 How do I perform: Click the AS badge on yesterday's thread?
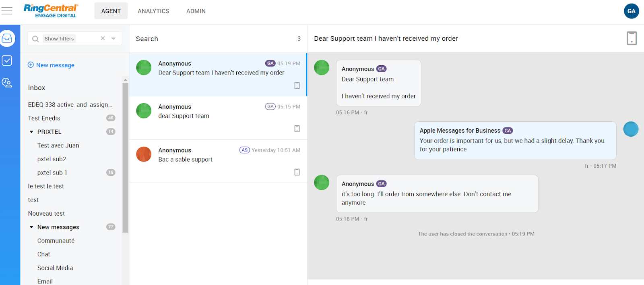(245, 150)
